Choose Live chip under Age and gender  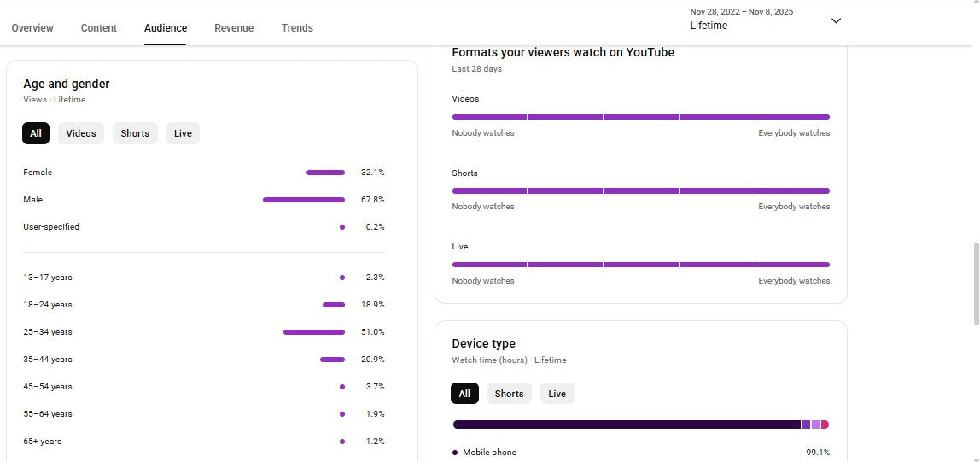tap(183, 133)
